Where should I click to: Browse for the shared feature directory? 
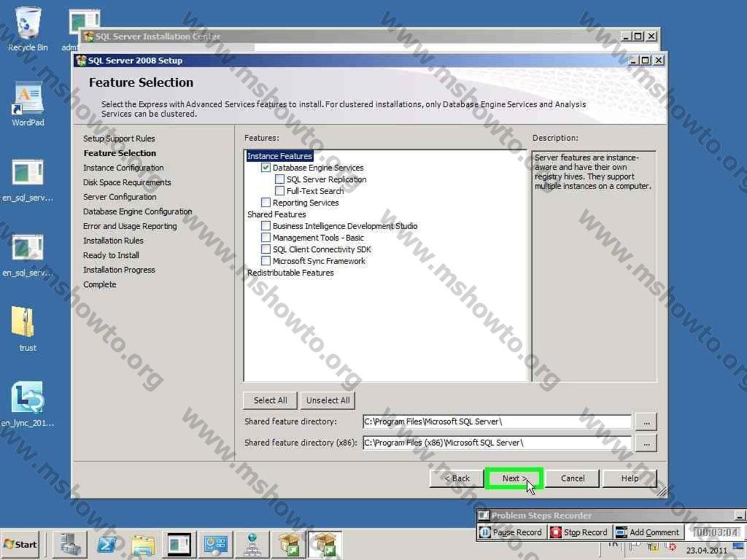click(x=646, y=422)
